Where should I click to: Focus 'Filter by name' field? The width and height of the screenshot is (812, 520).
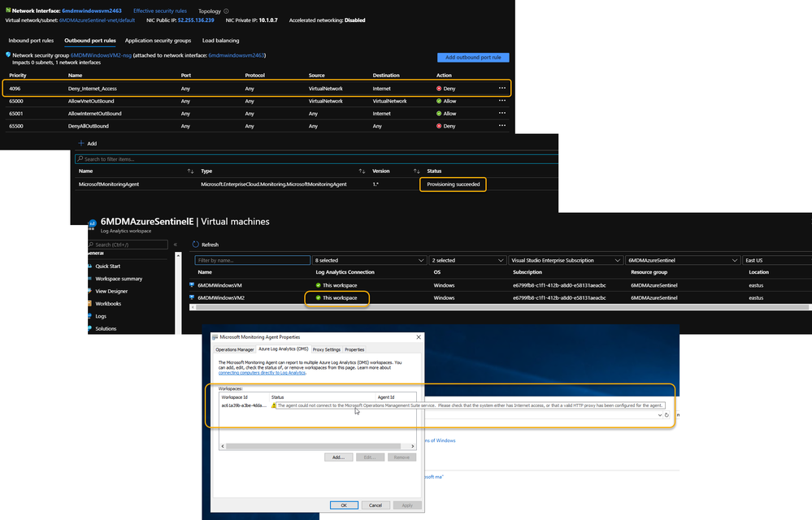(x=252, y=260)
